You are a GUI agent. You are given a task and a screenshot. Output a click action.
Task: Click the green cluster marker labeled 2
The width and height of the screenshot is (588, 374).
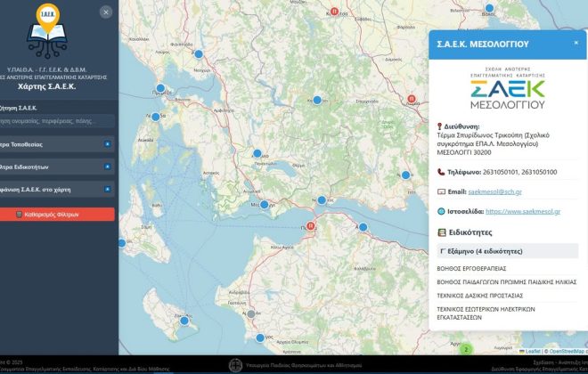click(x=465, y=348)
